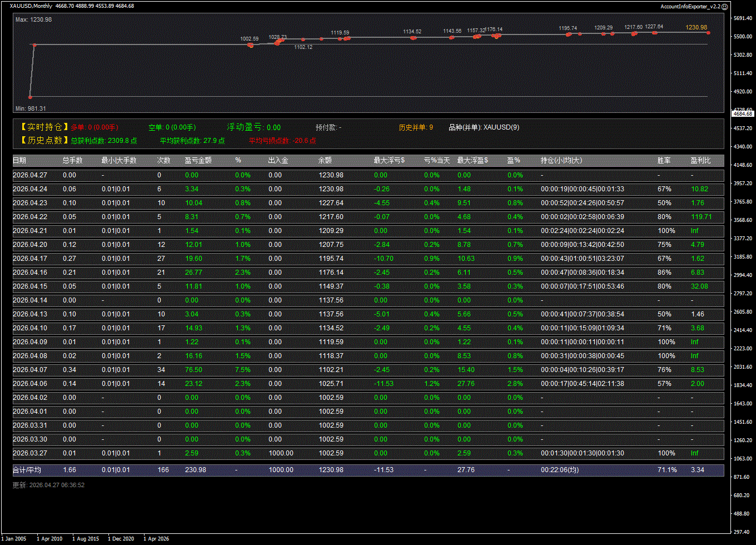Select the 2026.04.07 table row date
This screenshot has height=545, width=756.
click(30, 370)
